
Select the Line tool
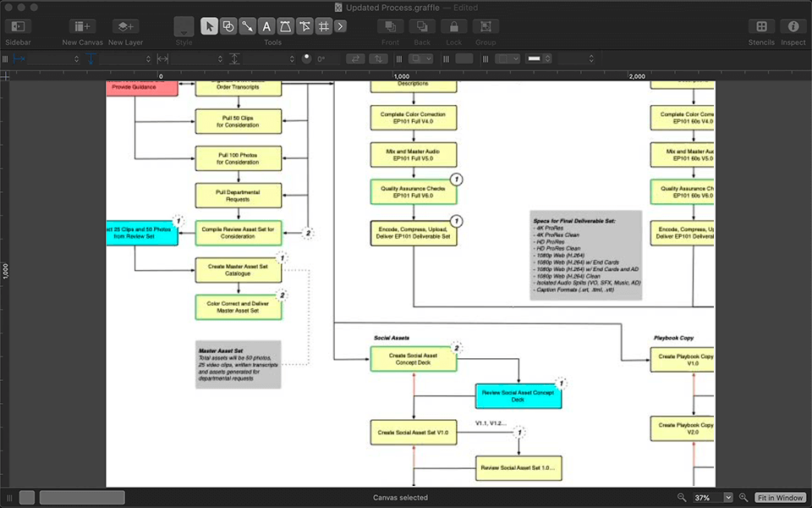(248, 26)
